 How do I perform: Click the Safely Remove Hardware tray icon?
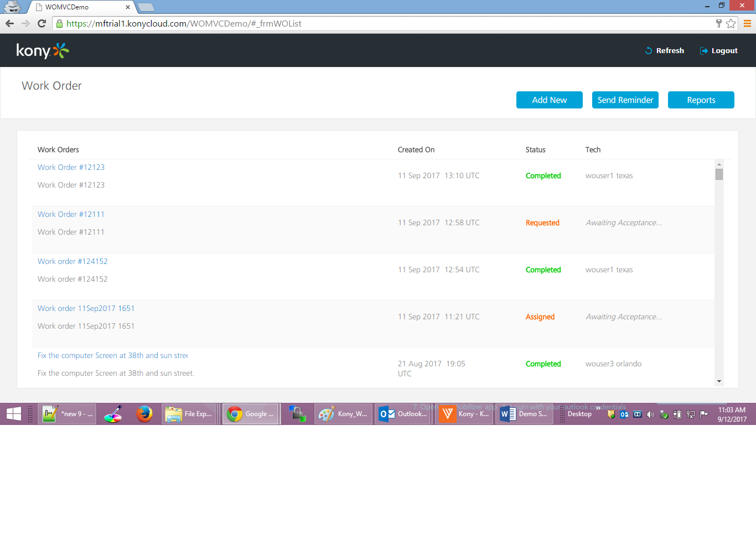pos(664,413)
